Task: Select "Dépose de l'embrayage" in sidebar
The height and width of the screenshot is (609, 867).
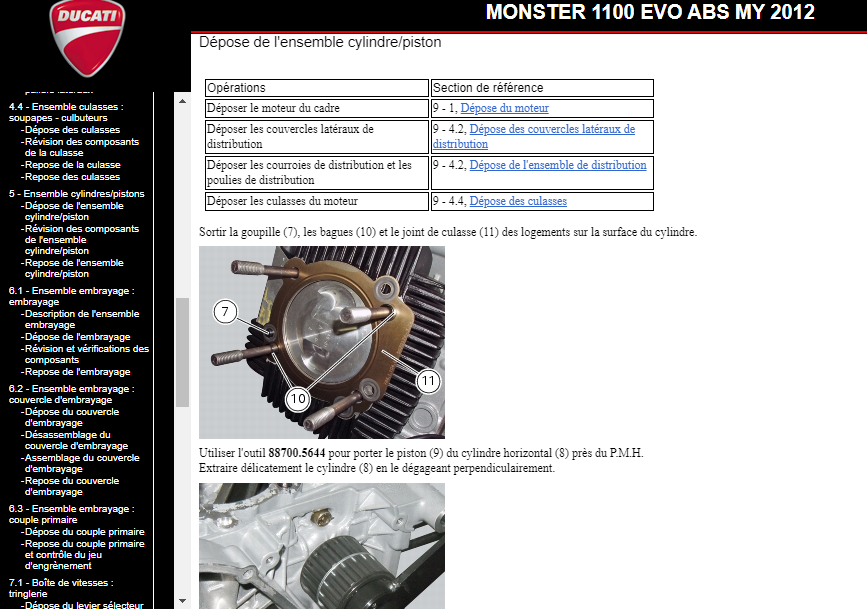Action: 77,337
